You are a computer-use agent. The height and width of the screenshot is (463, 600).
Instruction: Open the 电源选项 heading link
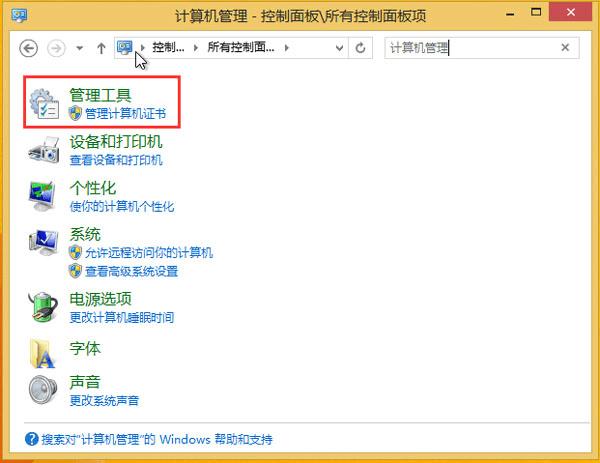point(100,299)
